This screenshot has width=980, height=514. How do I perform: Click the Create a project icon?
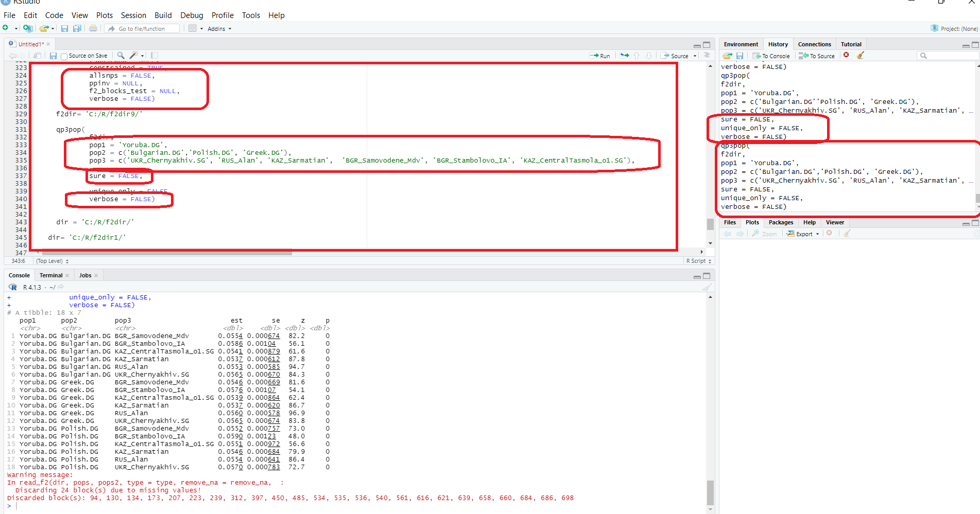28,29
